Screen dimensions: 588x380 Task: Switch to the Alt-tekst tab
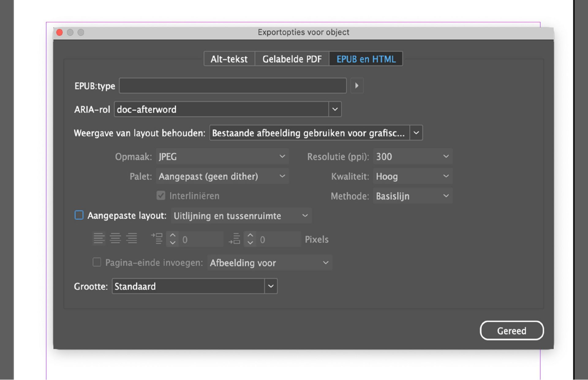[x=228, y=59]
